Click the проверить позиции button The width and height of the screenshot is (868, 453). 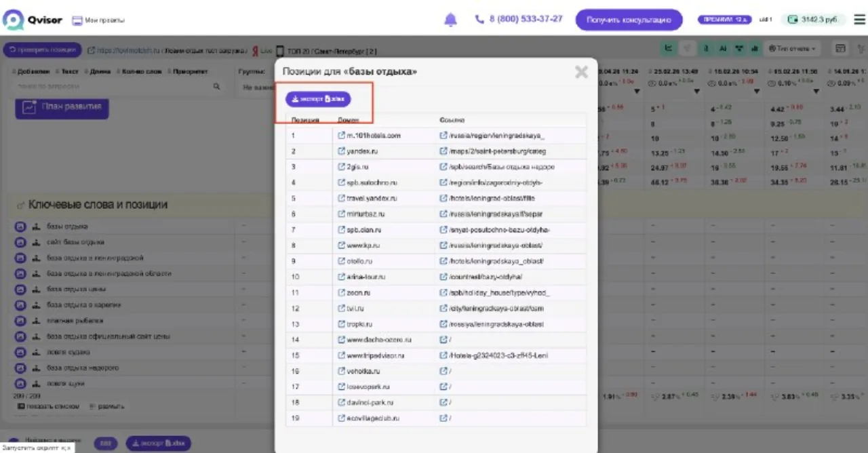(x=42, y=50)
